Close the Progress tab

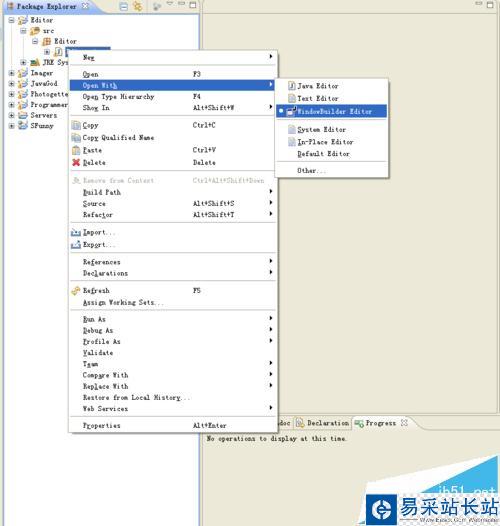pos(404,423)
